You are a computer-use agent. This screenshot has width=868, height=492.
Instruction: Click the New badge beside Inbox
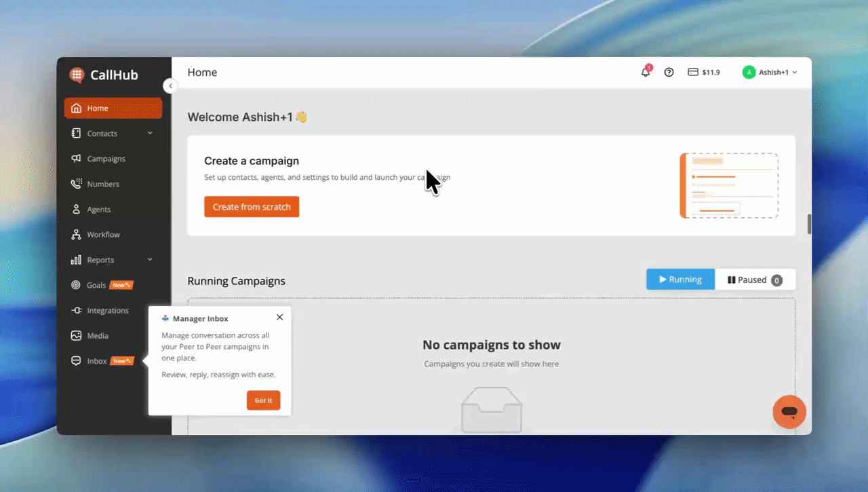(122, 361)
